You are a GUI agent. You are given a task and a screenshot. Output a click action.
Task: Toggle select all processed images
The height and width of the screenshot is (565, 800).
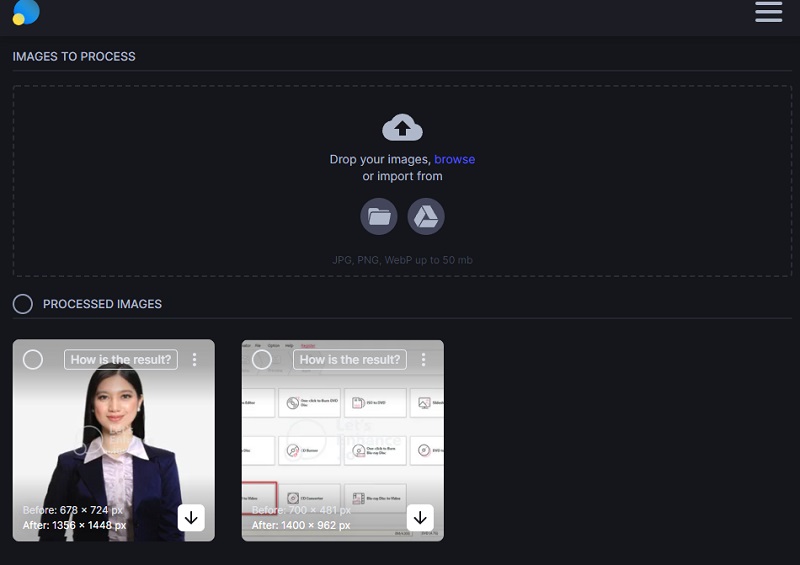[23, 304]
